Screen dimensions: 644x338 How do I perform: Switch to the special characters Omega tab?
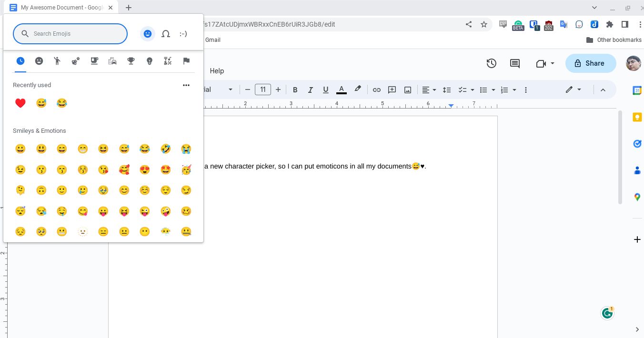165,34
